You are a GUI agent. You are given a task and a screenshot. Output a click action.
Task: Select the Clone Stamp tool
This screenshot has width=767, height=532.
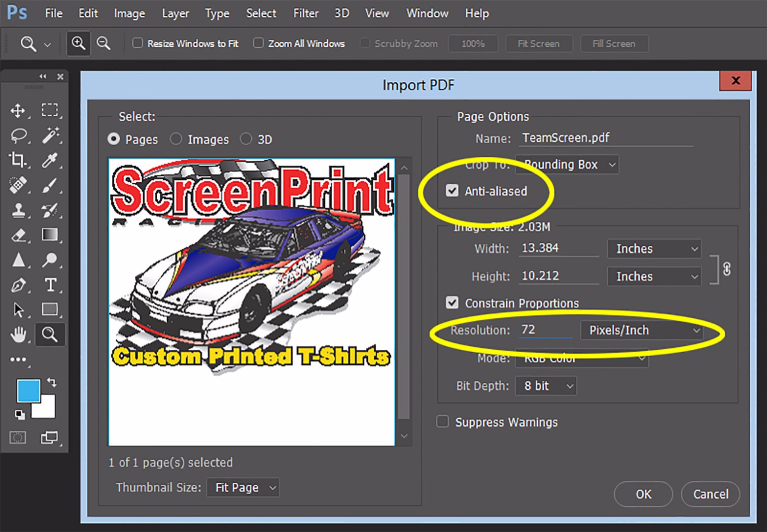point(19,210)
